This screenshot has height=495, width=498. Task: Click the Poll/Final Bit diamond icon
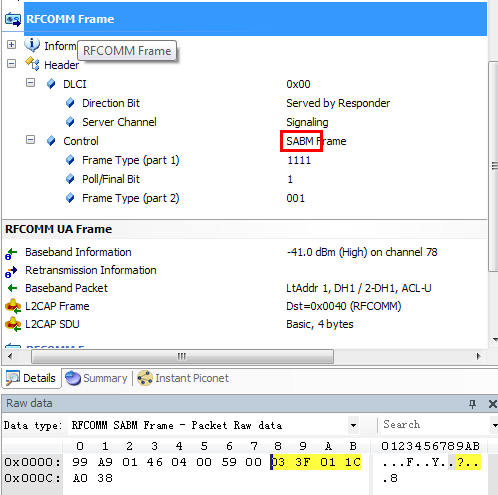point(70,179)
